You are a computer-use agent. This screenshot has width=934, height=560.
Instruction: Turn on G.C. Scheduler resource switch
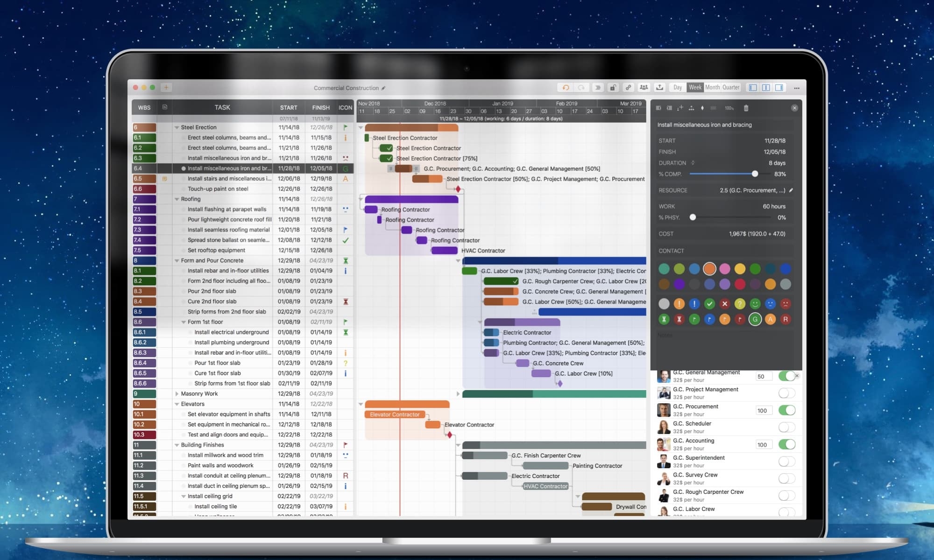pyautogui.click(x=787, y=427)
